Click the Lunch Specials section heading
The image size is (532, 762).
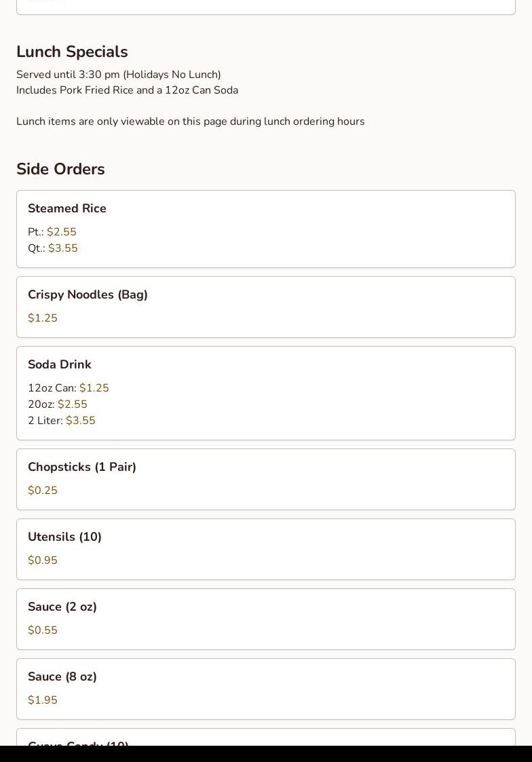(72, 52)
